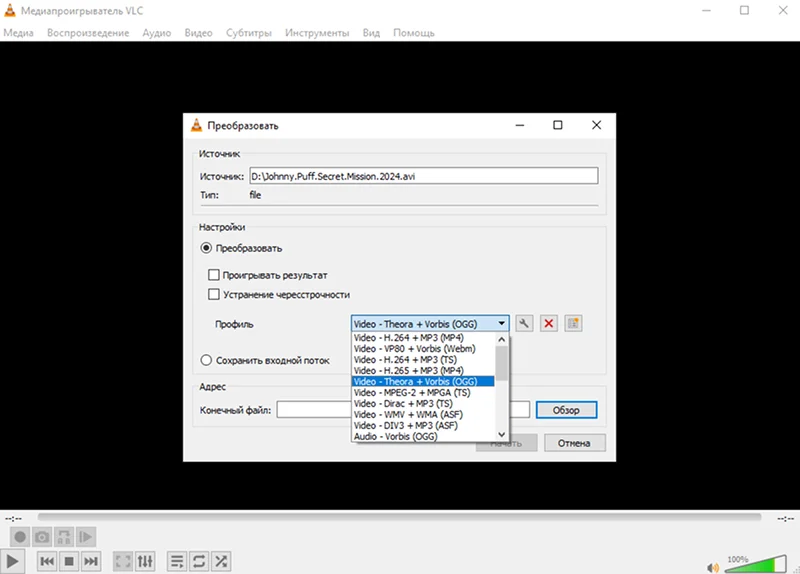Click the record button in VLC controls

coord(20,537)
